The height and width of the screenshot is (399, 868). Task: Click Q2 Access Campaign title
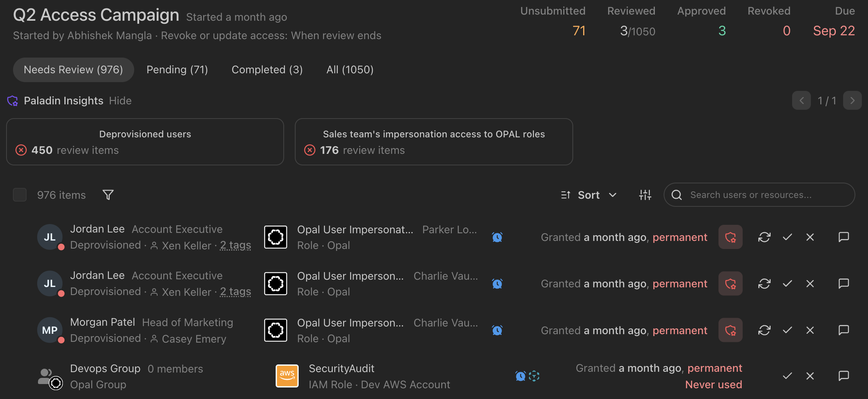(x=96, y=15)
